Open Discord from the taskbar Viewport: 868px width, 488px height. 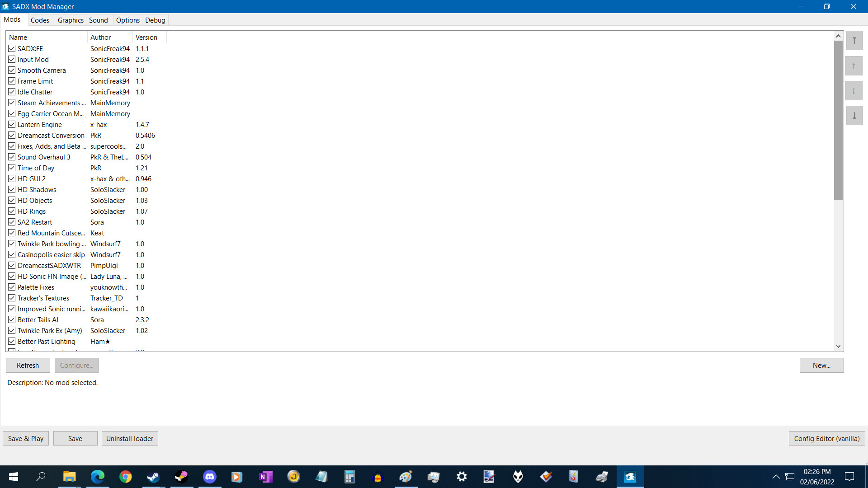point(209,477)
